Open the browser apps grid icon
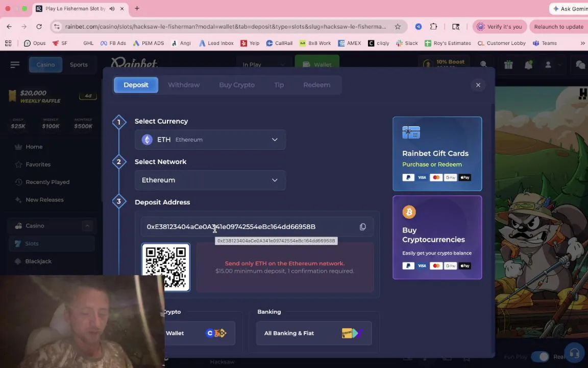Screen dimensions: 588x368 click(x=8, y=43)
